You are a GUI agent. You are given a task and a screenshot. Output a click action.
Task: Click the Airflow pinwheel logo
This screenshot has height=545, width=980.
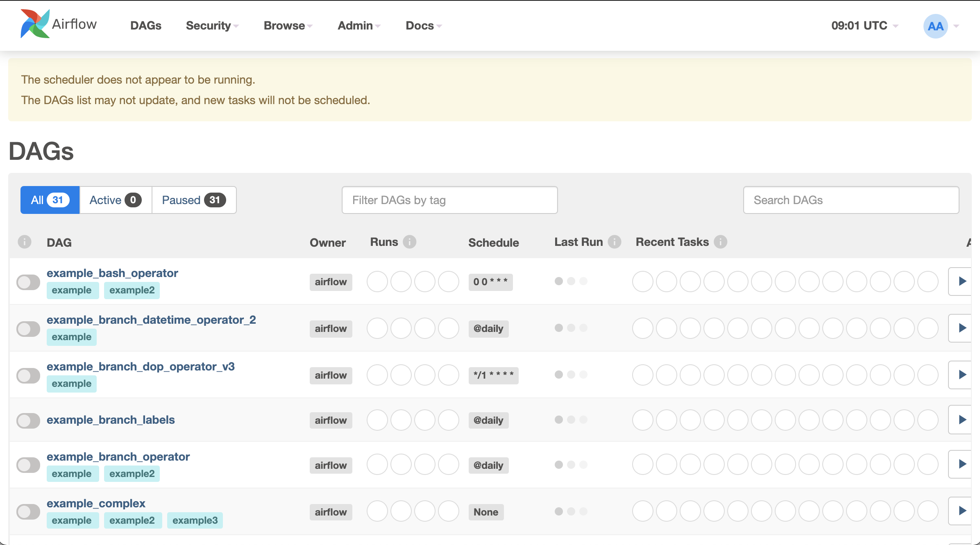click(x=35, y=24)
